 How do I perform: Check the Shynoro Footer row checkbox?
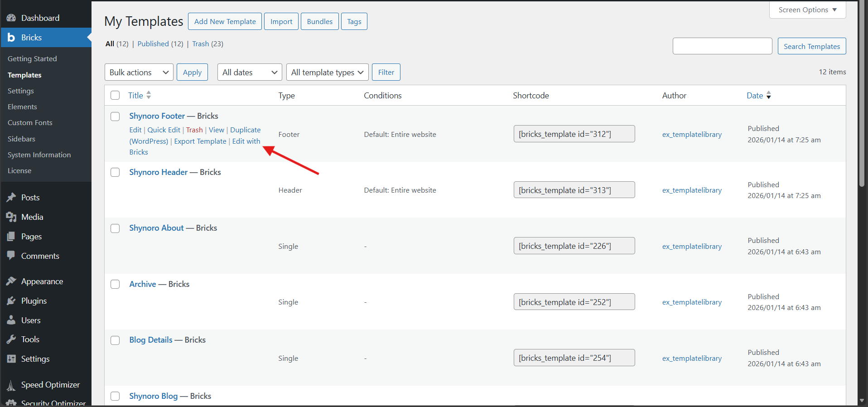click(115, 116)
